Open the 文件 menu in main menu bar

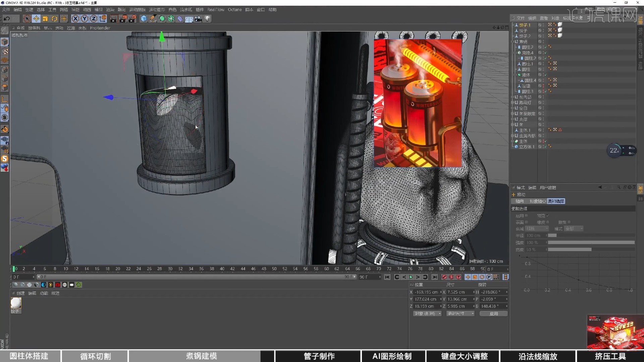click(6, 10)
